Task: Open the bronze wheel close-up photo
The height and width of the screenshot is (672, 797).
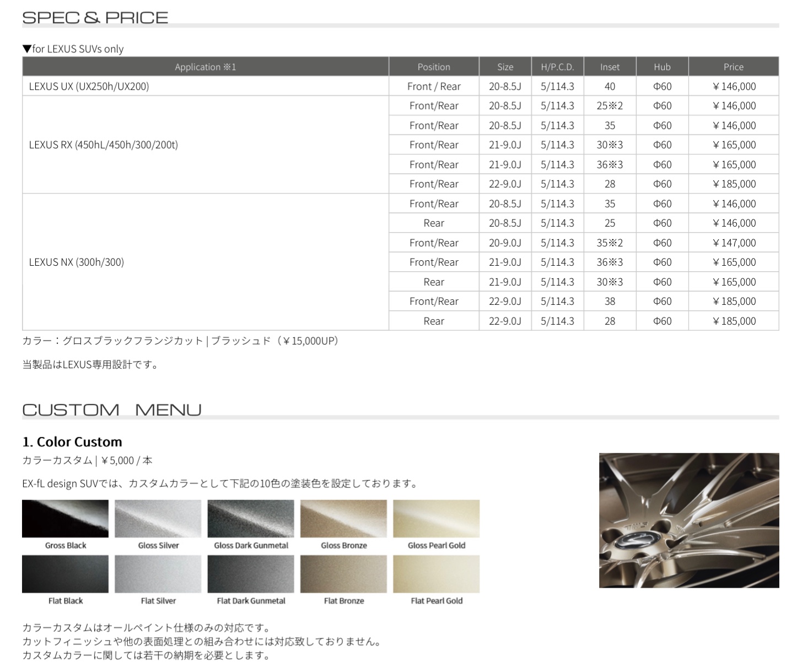Action: pyautogui.click(x=689, y=520)
